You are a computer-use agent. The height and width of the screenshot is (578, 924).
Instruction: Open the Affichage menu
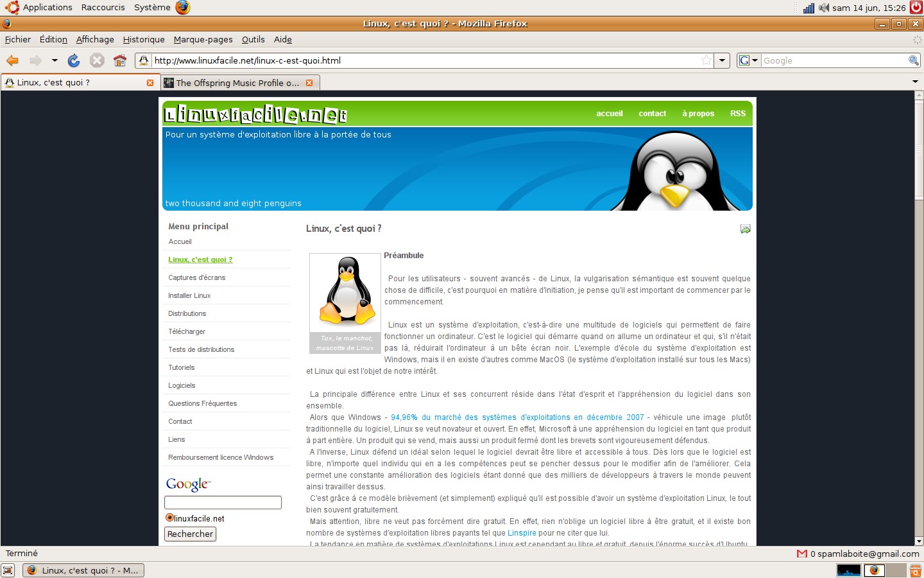(95, 39)
